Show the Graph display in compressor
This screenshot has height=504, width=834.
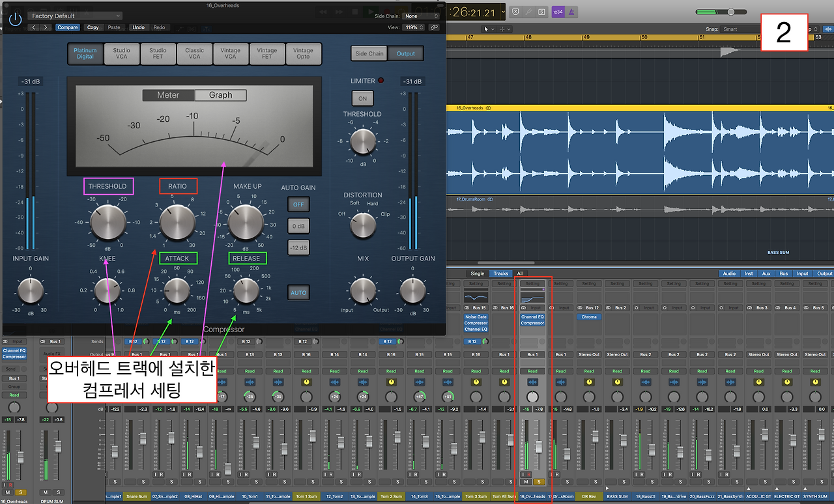pos(220,95)
